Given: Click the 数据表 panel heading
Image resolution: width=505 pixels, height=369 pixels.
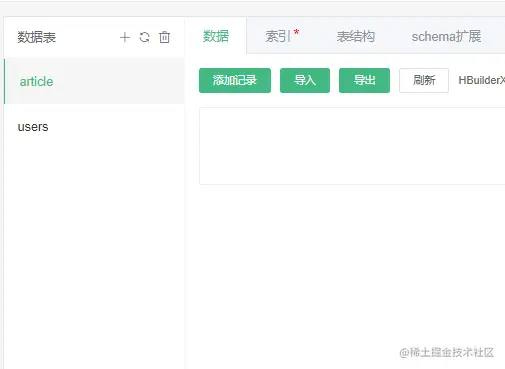Looking at the screenshot, I should [x=37, y=37].
